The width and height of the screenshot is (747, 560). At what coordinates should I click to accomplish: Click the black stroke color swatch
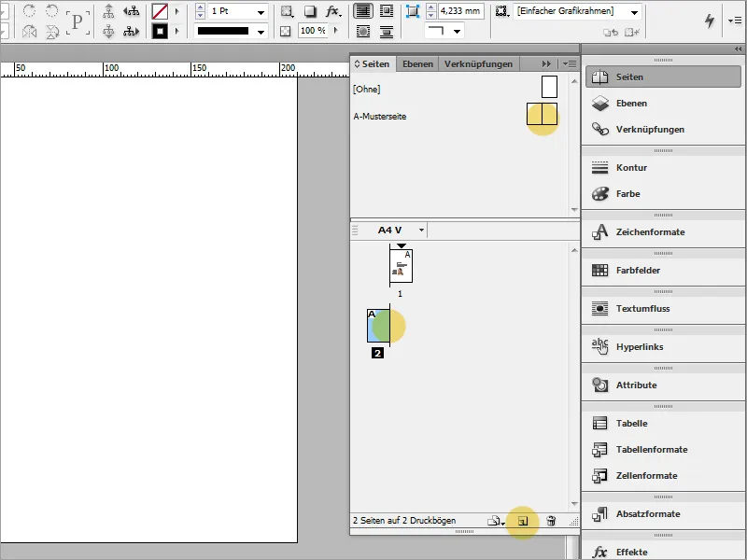pyautogui.click(x=160, y=32)
